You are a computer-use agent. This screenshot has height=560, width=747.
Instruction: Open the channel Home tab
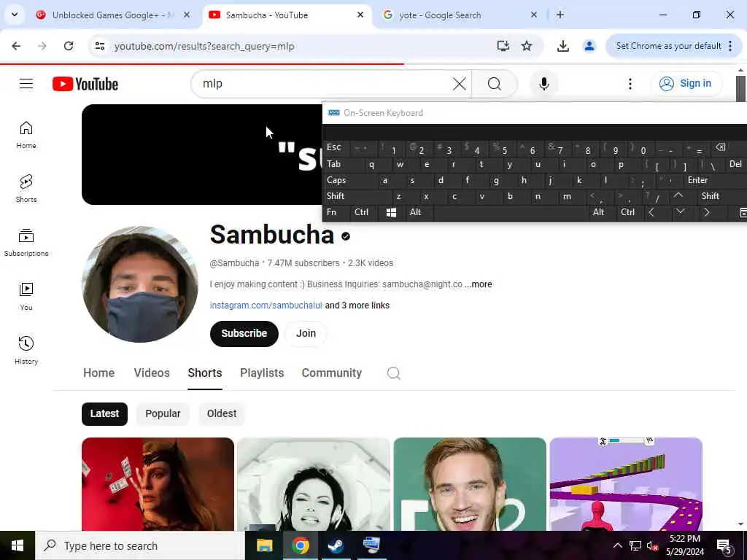click(98, 373)
